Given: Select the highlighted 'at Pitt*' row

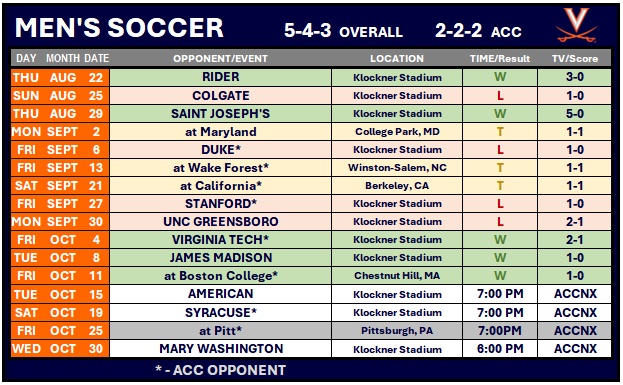Looking at the screenshot, I should [311, 331].
